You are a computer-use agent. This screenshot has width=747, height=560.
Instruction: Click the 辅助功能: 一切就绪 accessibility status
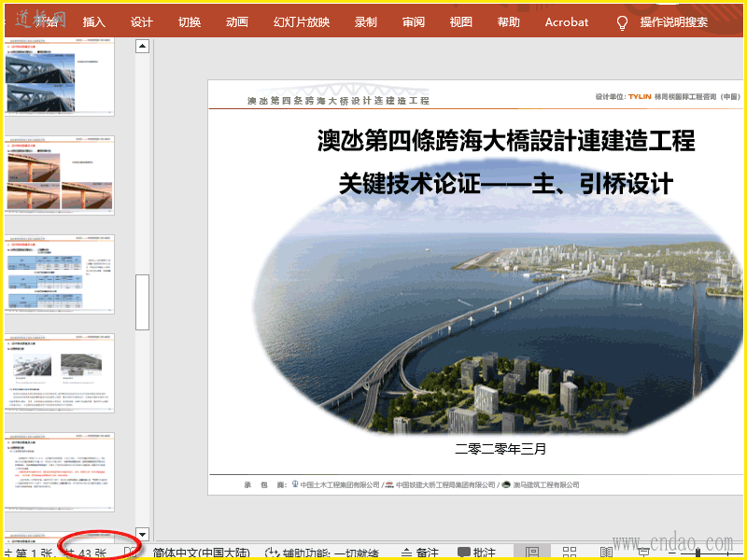[322, 553]
